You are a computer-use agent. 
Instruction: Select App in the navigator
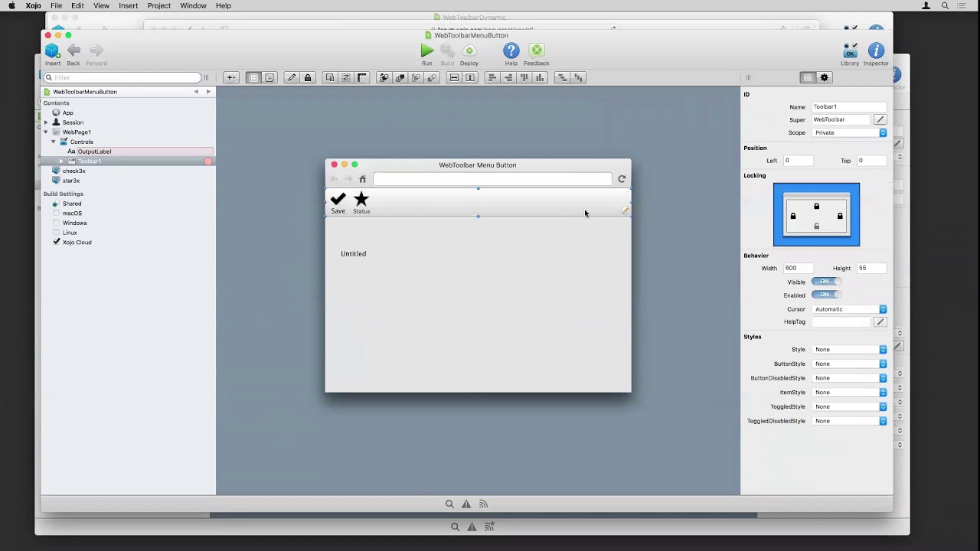(x=68, y=112)
